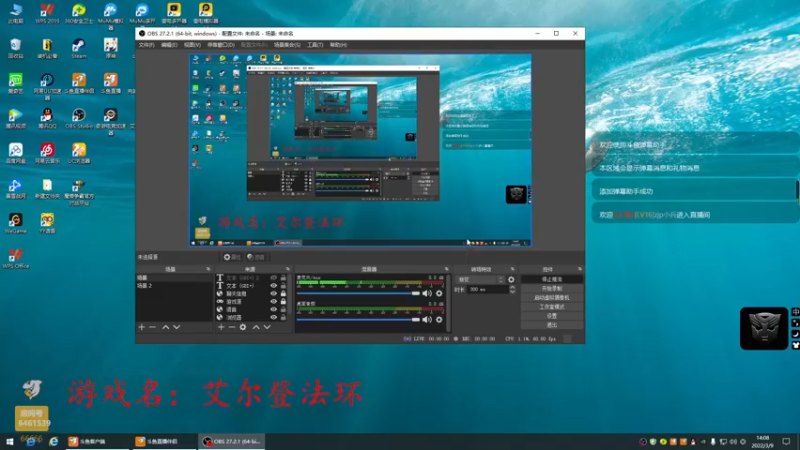Image resolution: width=800 pixels, height=450 pixels.
Task: Open 此电脑 desktop icon
Action: click(x=15, y=13)
